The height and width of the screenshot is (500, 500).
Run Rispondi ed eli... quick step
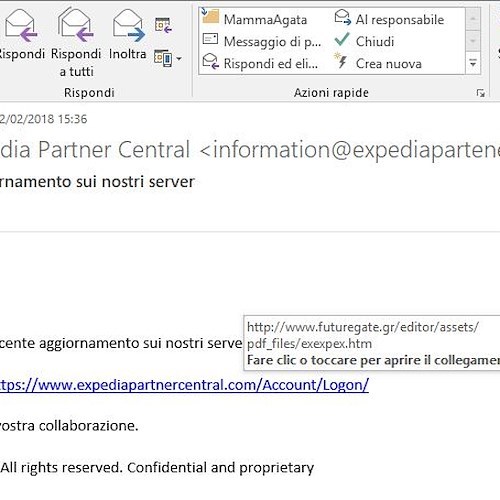[x=260, y=63]
